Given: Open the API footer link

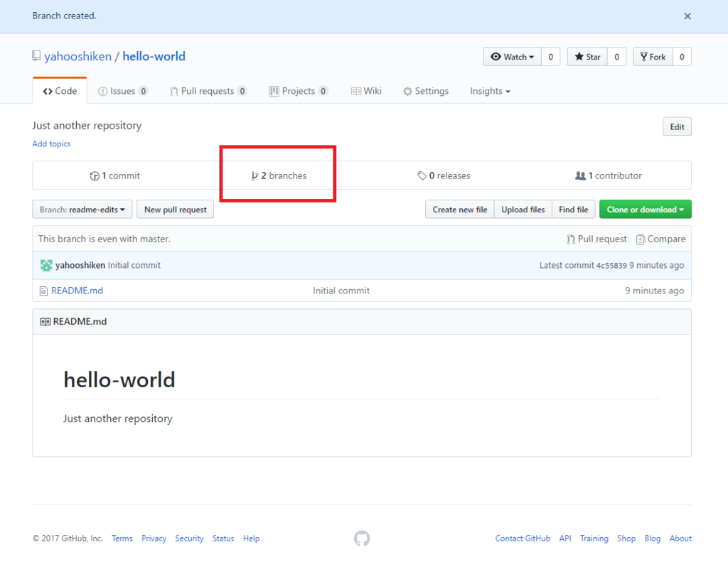Looking at the screenshot, I should click(565, 539).
